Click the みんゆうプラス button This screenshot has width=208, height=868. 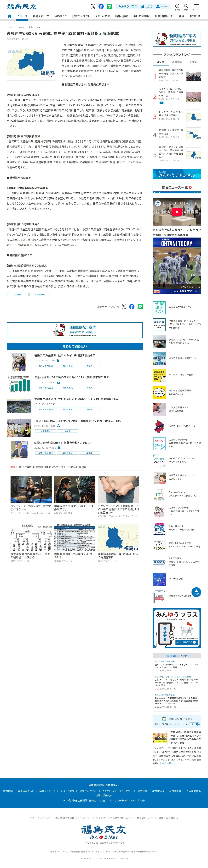(127, 6)
